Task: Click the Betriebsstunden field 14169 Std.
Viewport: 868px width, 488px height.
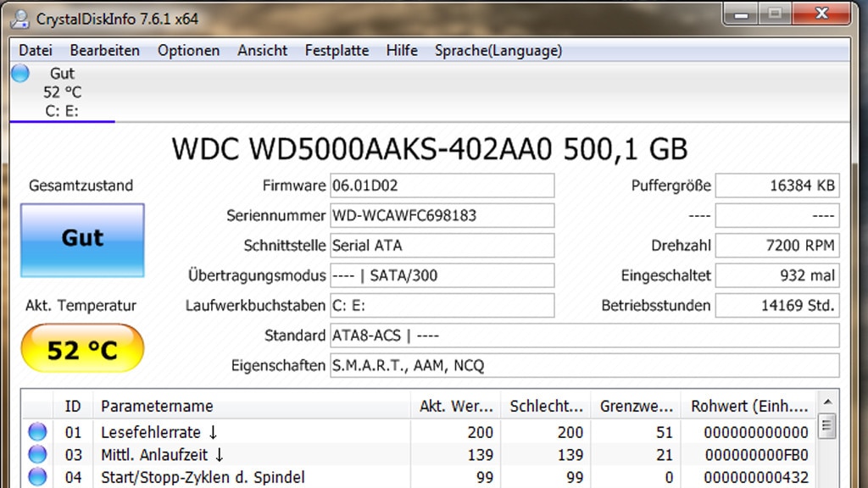Action: click(777, 305)
